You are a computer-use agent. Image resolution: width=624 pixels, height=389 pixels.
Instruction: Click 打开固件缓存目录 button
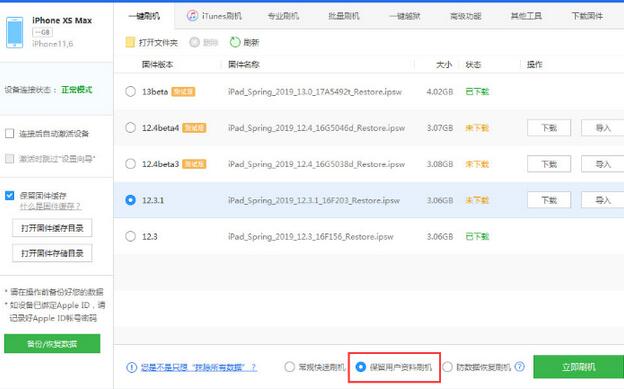click(x=52, y=228)
